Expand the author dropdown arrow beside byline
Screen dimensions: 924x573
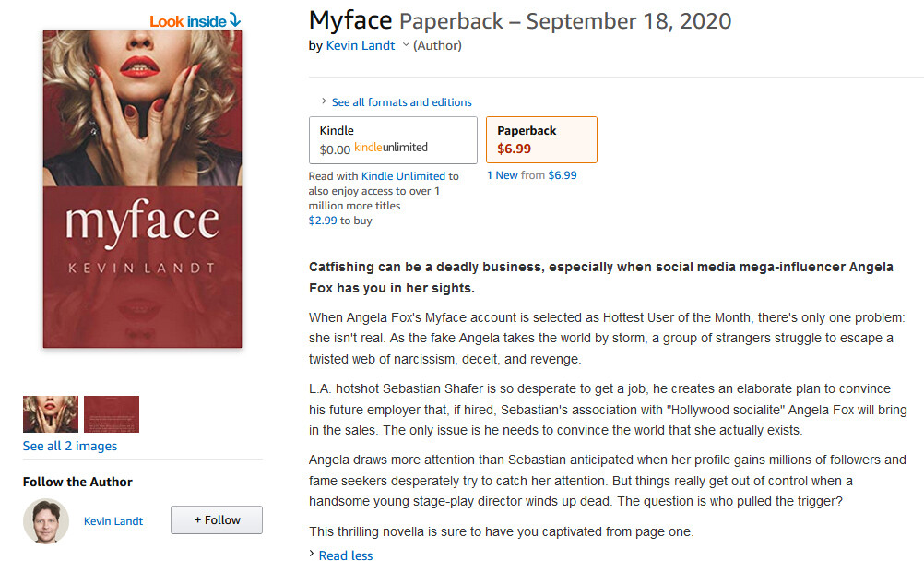tap(406, 45)
